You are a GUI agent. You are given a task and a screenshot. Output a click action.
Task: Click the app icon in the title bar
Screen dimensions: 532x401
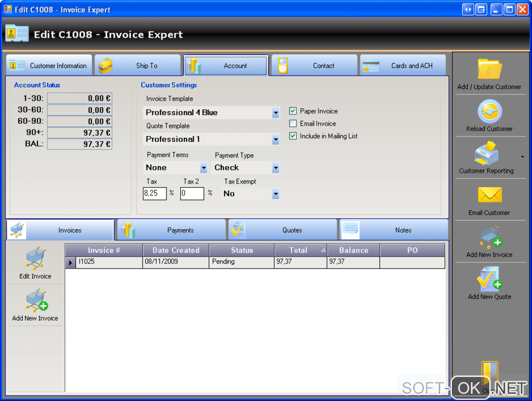(8, 9)
